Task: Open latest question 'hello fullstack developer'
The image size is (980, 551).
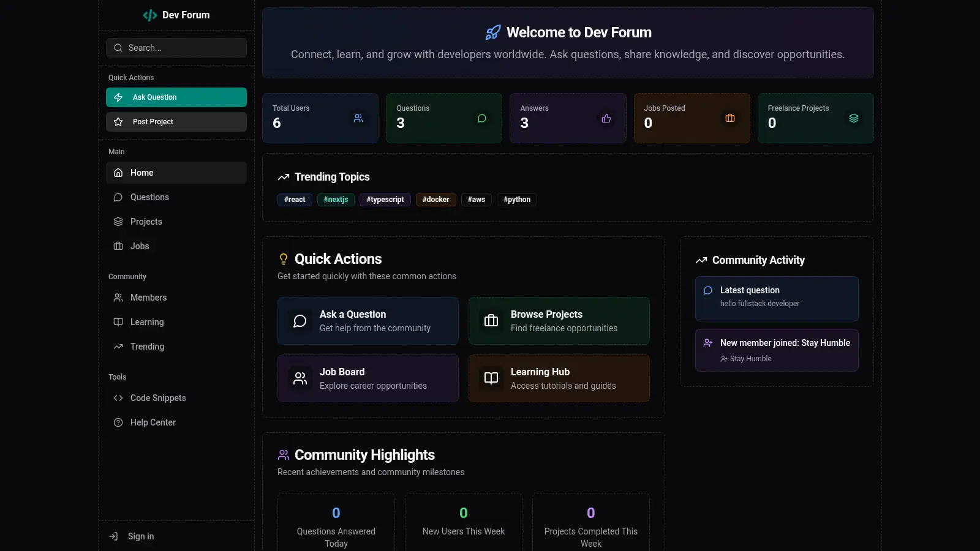Action: pyautogui.click(x=759, y=304)
